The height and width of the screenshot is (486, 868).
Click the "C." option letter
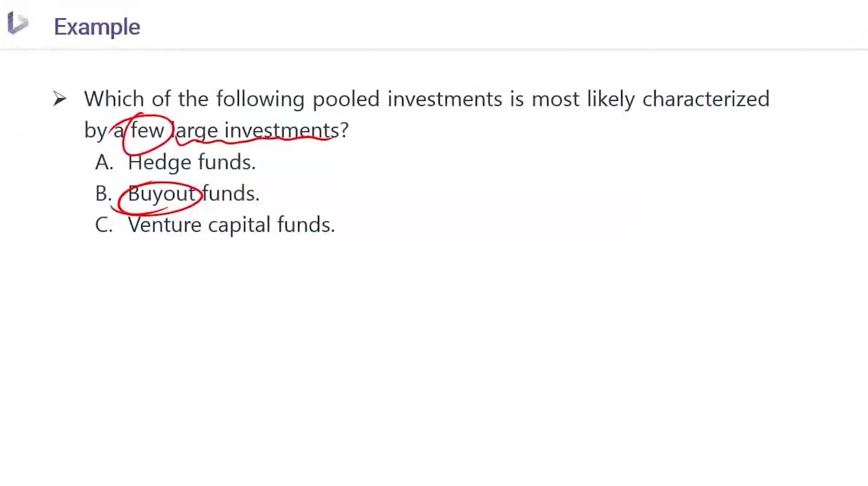pos(104,225)
